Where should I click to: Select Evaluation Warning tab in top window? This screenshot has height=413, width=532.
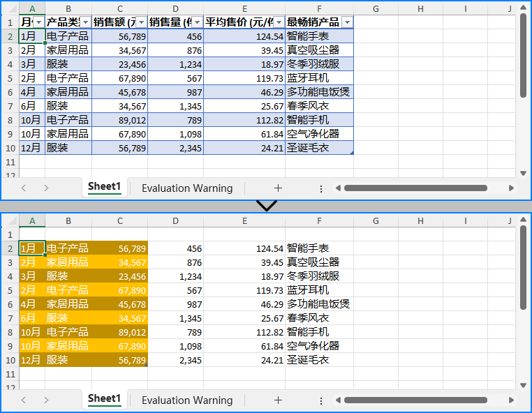[187, 188]
